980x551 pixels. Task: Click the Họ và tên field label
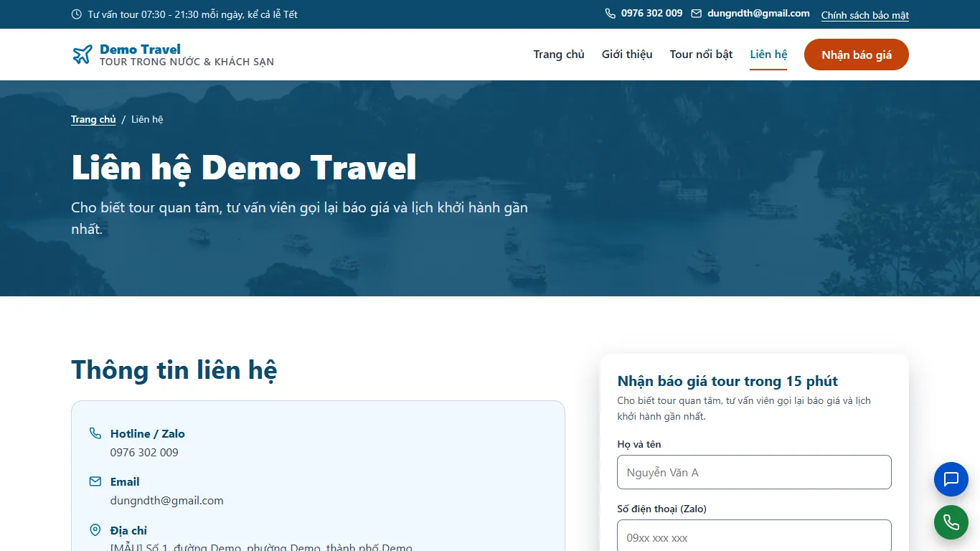(x=639, y=445)
